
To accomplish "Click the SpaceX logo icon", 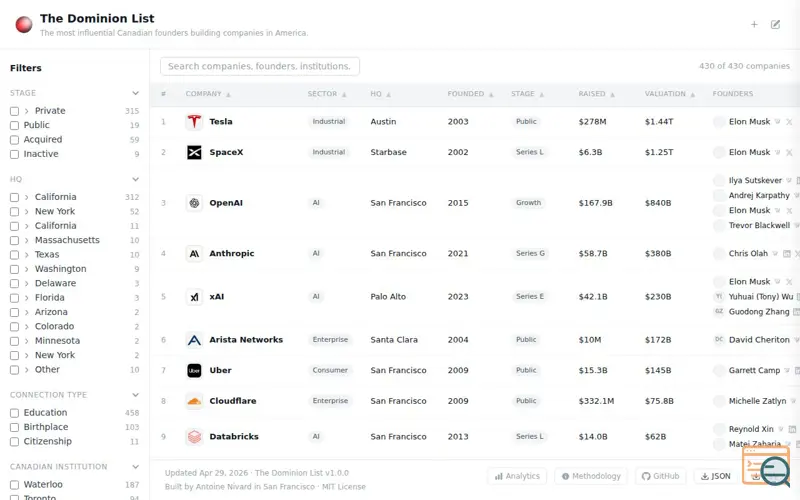I will point(194,152).
